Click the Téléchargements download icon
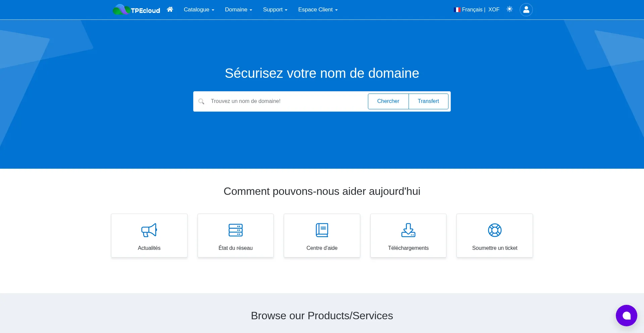 pyautogui.click(x=408, y=230)
